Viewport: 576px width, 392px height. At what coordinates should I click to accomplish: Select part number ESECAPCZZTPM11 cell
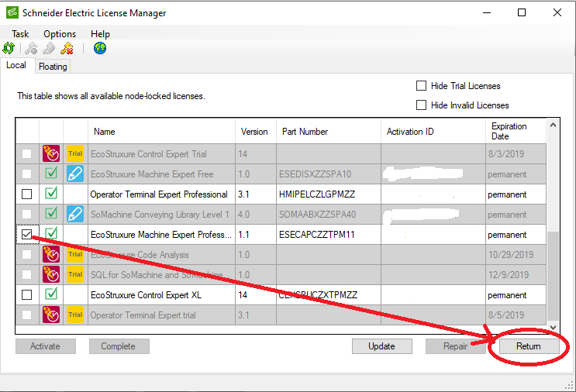329,234
